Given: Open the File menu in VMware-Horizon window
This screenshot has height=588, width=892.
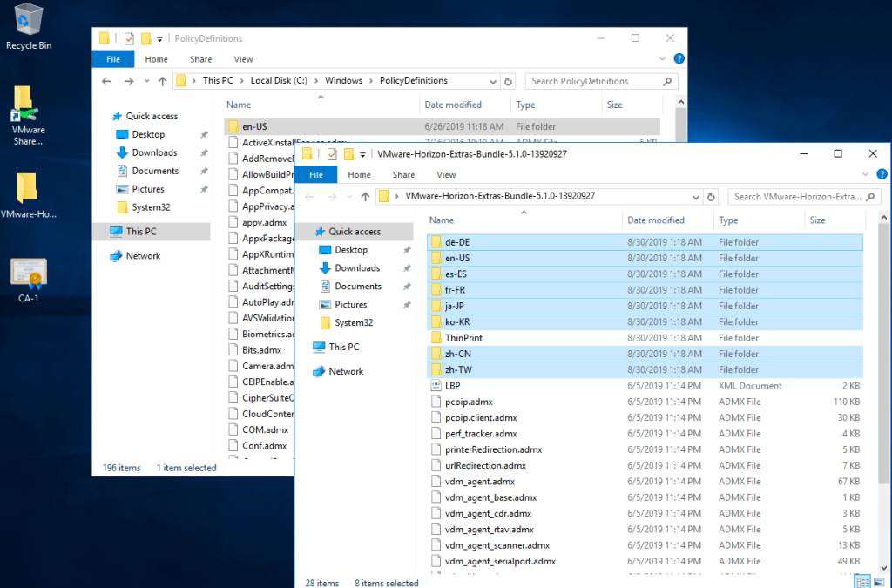Looking at the screenshot, I should pos(316,174).
